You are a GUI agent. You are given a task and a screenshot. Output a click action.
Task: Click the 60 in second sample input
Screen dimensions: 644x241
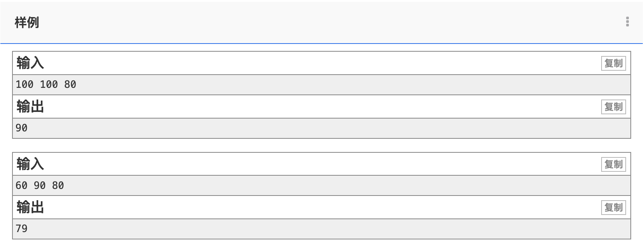coord(21,185)
